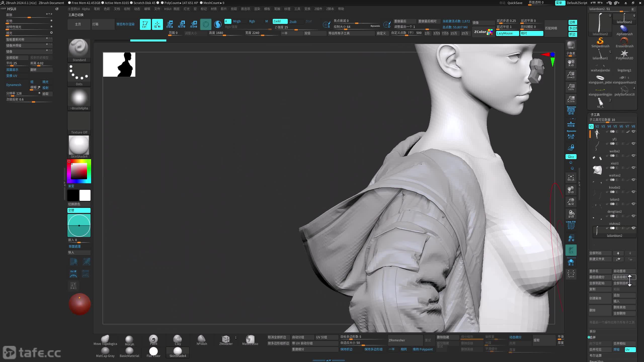This screenshot has width=644, height=362.
Task: Collapse the 子工具 (SubTool) panel header
Action: [595, 115]
